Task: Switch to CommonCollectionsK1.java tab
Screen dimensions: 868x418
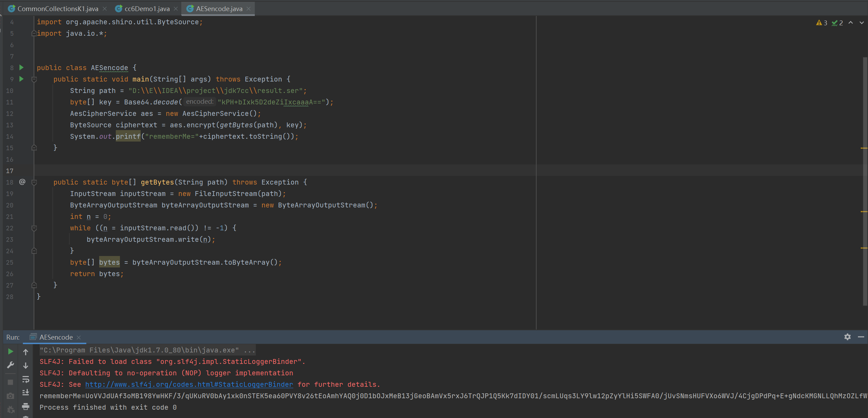Action: (x=58, y=9)
